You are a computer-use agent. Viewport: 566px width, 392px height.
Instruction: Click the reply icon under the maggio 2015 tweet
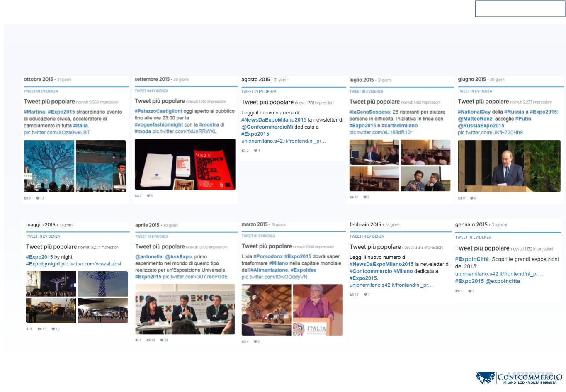(x=28, y=329)
